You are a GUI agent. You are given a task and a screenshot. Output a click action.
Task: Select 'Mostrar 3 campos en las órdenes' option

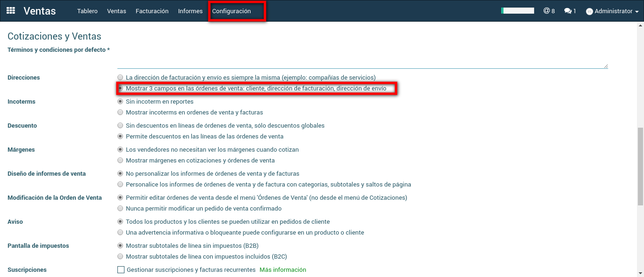(x=121, y=88)
